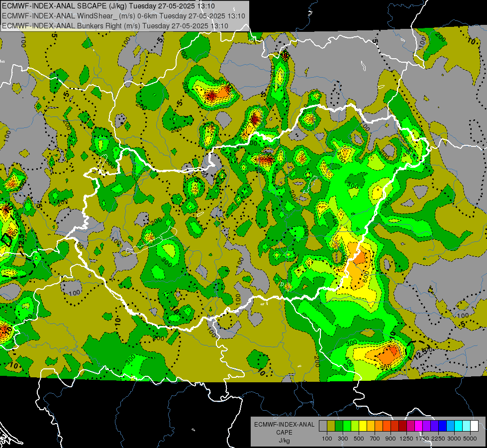Click the 500 label under the legend
Viewport: 487px width, 448px height.
pyautogui.click(x=359, y=439)
